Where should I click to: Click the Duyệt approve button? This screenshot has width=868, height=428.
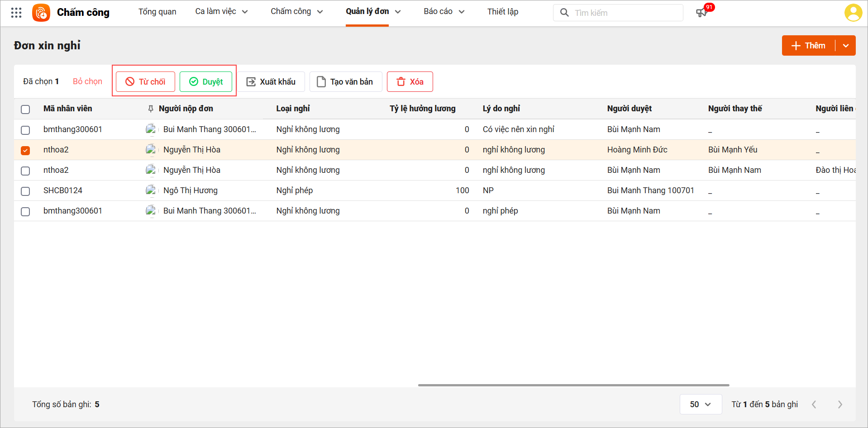click(x=206, y=82)
